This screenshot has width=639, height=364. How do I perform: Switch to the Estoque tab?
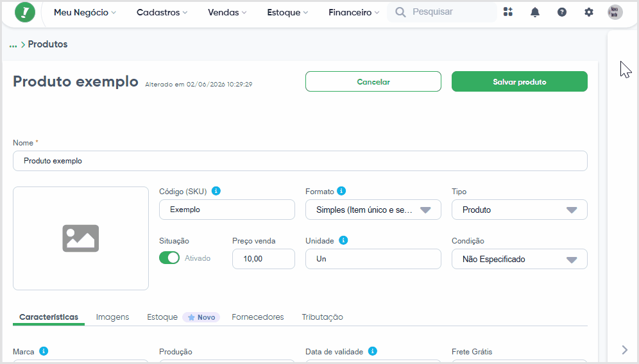[162, 317]
